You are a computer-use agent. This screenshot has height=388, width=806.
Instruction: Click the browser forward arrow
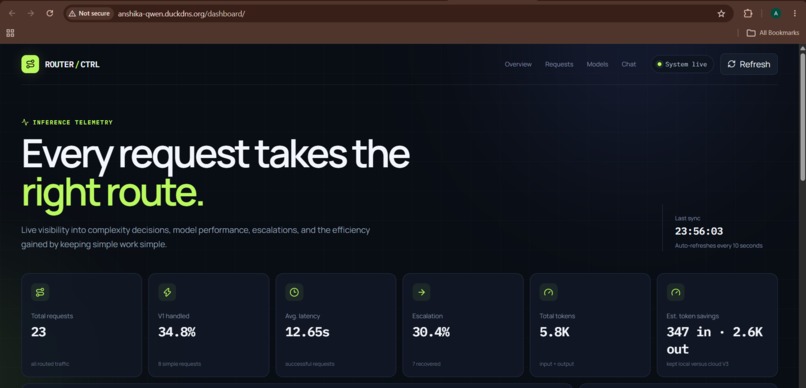tap(31, 13)
